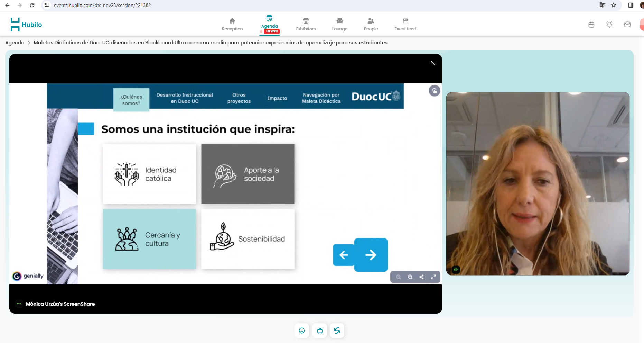Select ¿Quiénes somos? slide tab

point(131,100)
